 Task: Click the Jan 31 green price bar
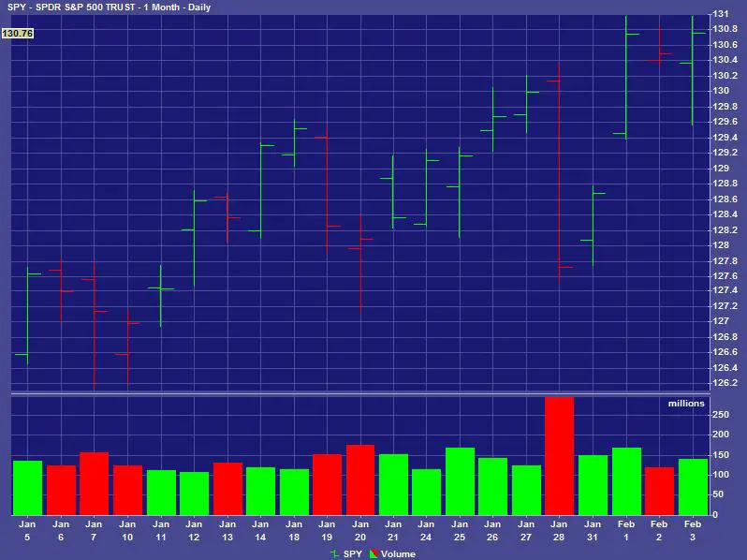coord(593,226)
